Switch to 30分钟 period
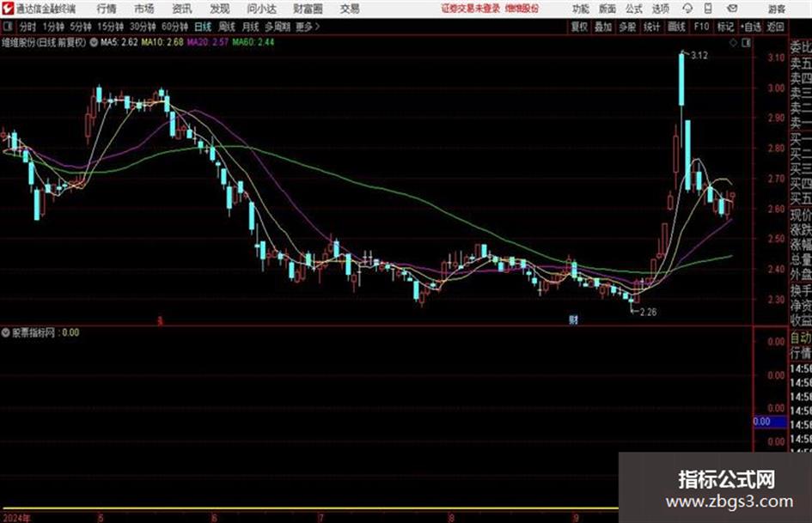Viewport: 812px width, 523px height. pos(143,27)
